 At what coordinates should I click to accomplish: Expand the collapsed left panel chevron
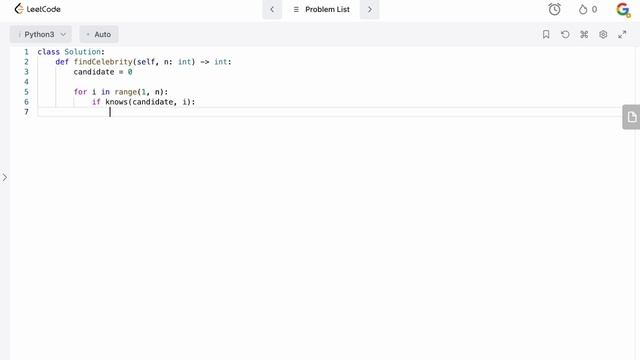pyautogui.click(x=4, y=177)
